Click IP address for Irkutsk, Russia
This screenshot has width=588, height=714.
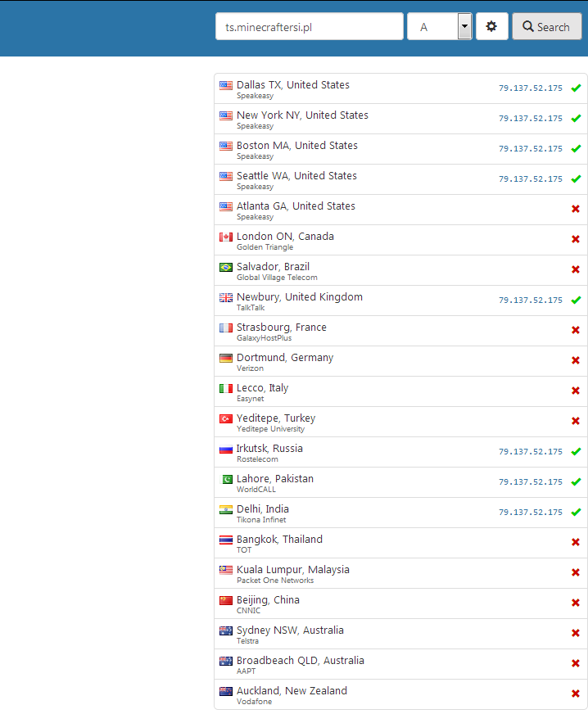530,451
